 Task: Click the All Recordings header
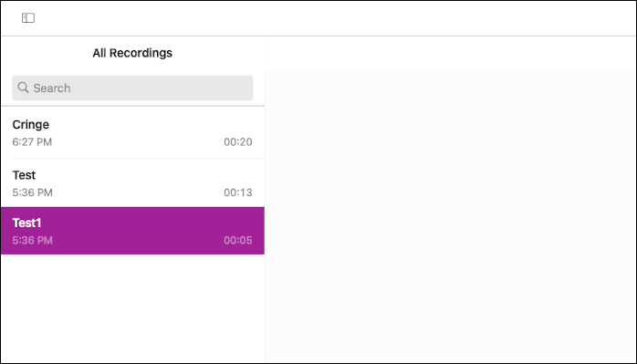click(132, 53)
